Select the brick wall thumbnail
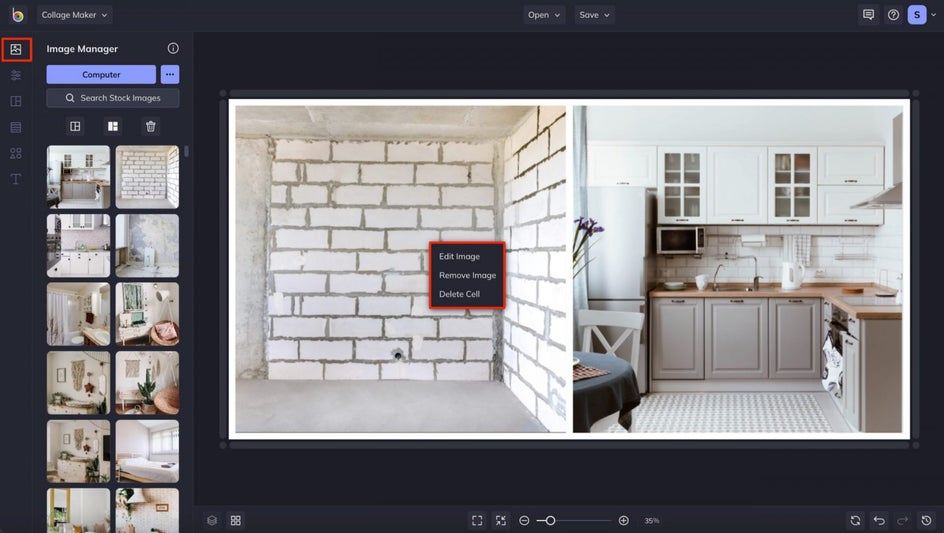This screenshot has width=944, height=533. pyautogui.click(x=147, y=176)
